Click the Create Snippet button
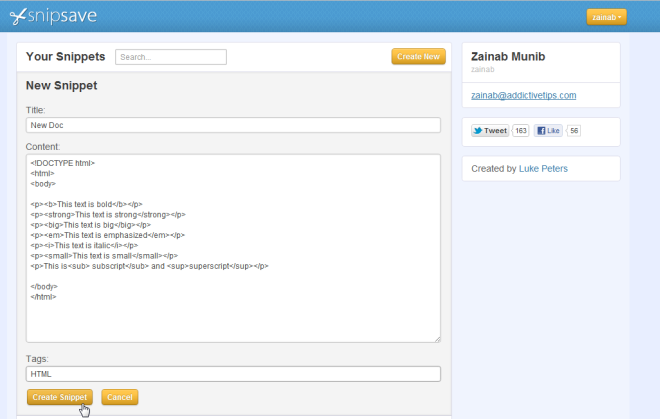The height and width of the screenshot is (419, 660). (x=60, y=397)
